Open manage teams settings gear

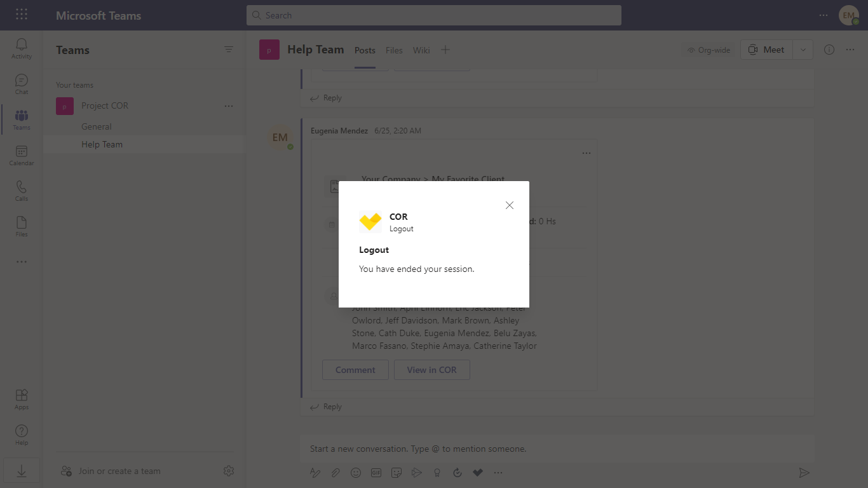pos(229,471)
